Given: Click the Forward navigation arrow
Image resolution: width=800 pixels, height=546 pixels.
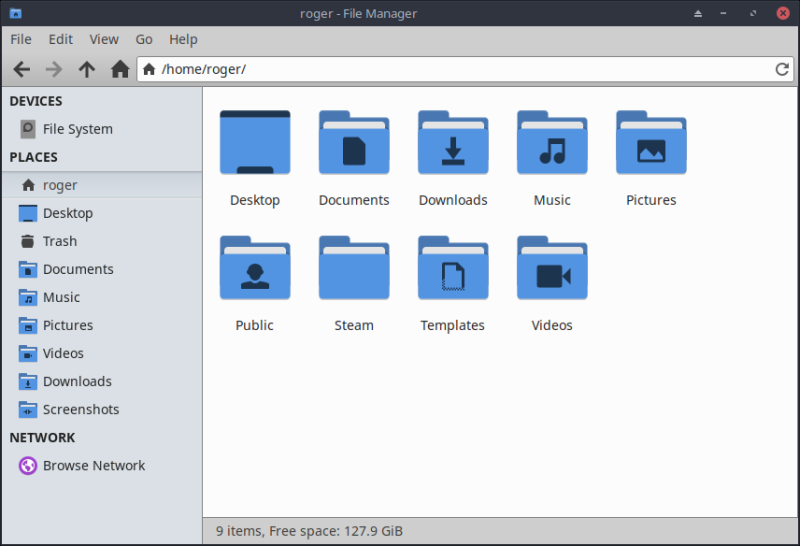Looking at the screenshot, I should click(x=54, y=69).
